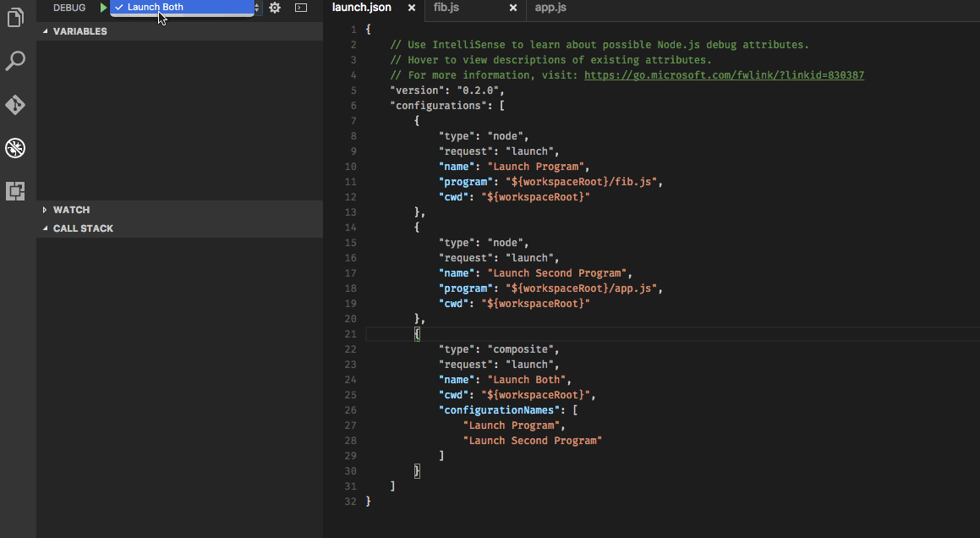
Task: Open the Launch Both configuration dropdown
Action: [x=182, y=8]
